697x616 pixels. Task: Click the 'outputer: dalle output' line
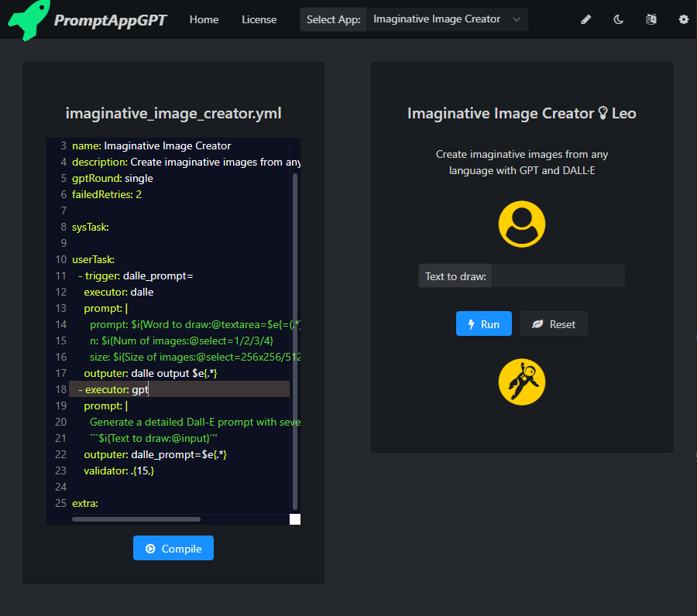[150, 373]
